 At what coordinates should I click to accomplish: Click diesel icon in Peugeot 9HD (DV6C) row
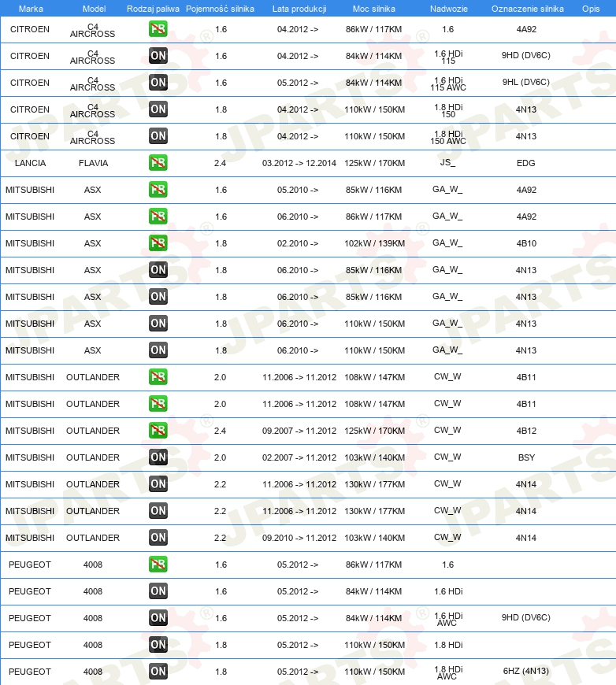[x=158, y=618]
